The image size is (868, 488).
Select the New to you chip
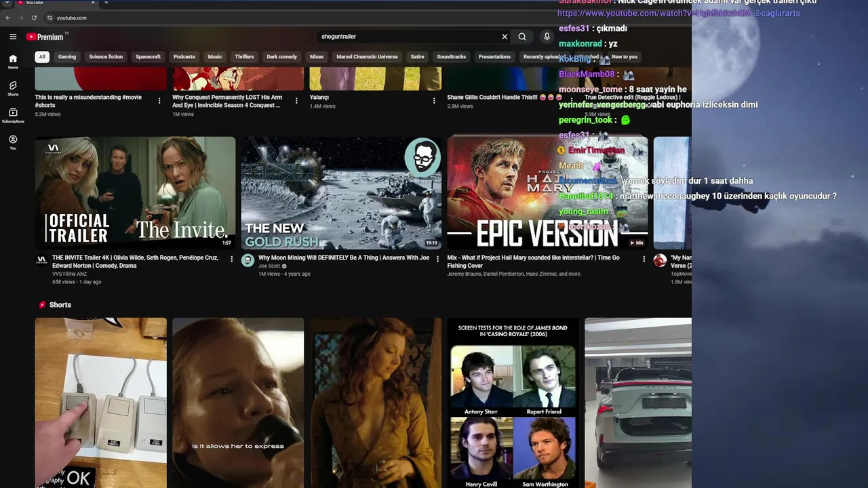(624, 57)
